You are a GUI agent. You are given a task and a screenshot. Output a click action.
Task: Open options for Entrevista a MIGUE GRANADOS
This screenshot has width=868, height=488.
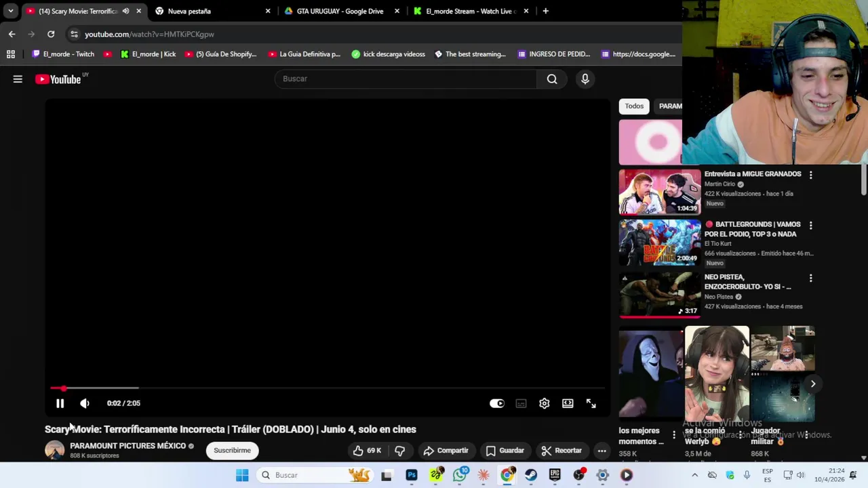click(x=810, y=175)
